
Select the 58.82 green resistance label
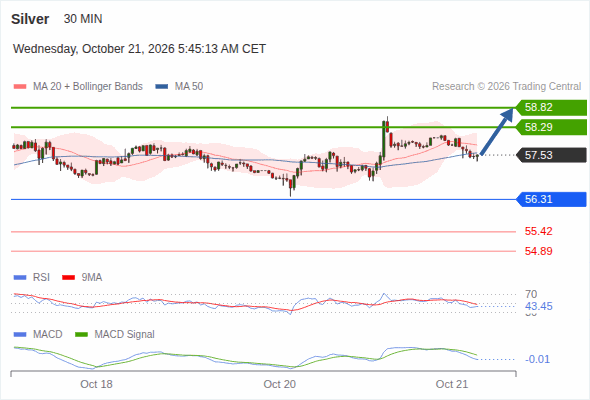551,108
